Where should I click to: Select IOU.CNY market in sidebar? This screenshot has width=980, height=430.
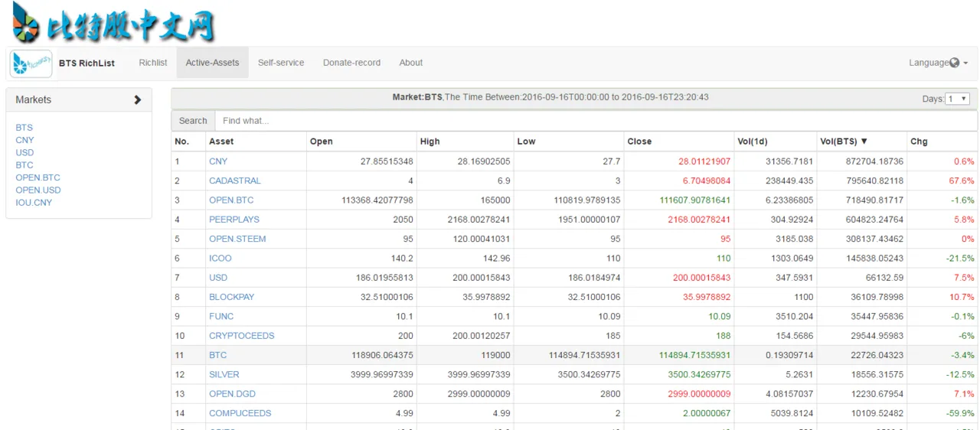click(34, 203)
